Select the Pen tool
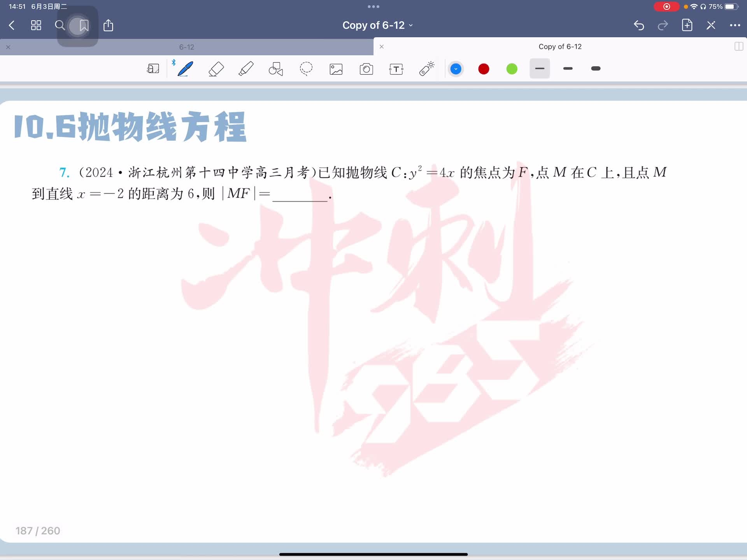Viewport: 747px width, 560px height. (185, 69)
